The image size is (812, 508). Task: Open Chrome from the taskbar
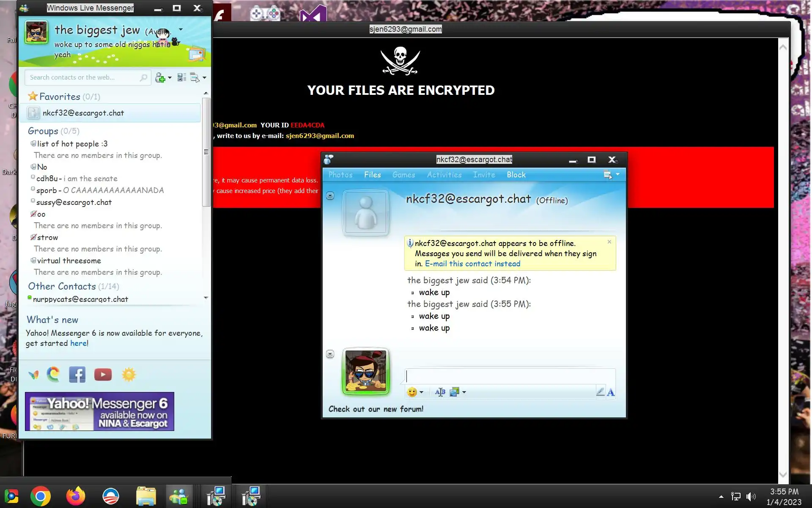41,496
